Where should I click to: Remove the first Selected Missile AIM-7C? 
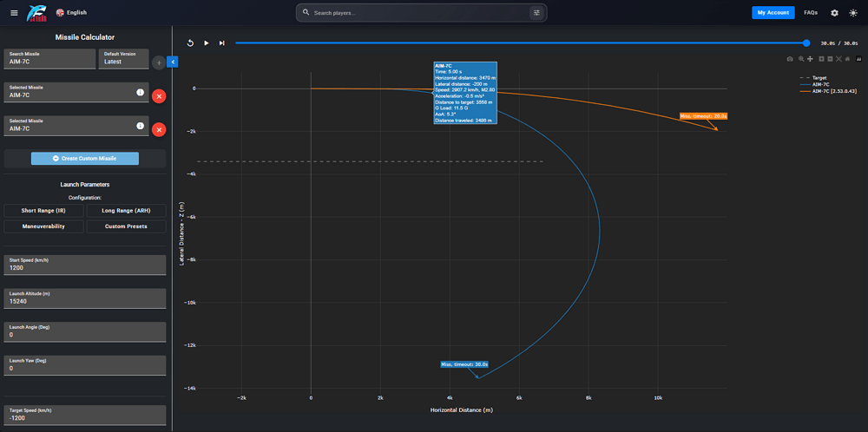pyautogui.click(x=159, y=96)
